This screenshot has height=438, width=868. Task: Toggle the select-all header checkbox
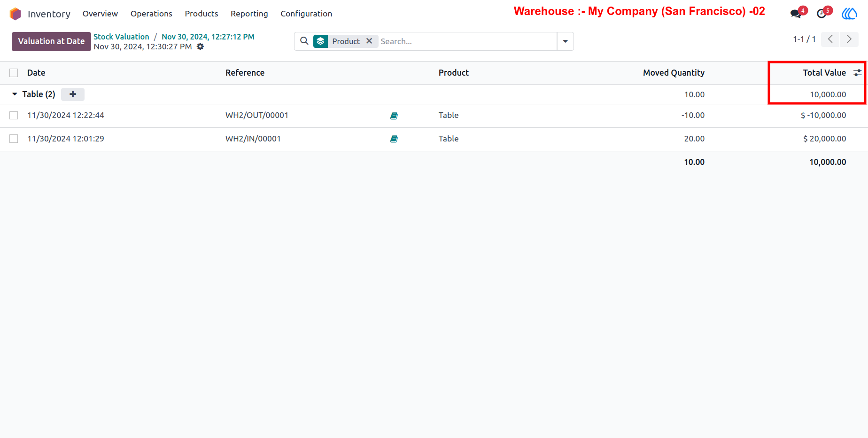point(14,73)
